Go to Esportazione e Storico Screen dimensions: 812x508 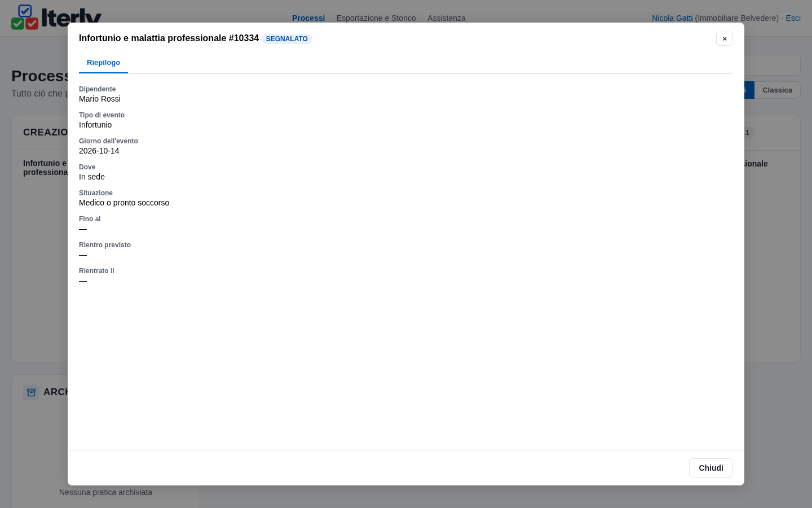point(376,18)
